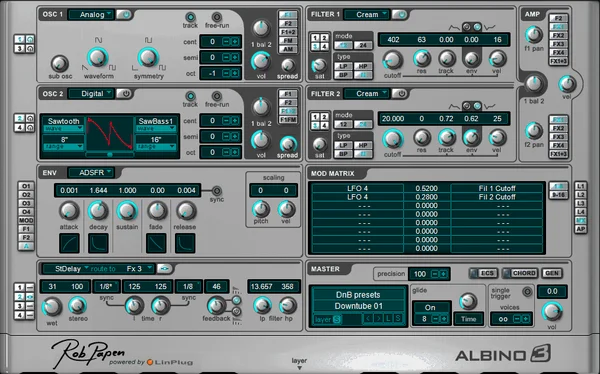Select the envelope release curve shape
Screen dimensions: 600x374
coord(185,243)
